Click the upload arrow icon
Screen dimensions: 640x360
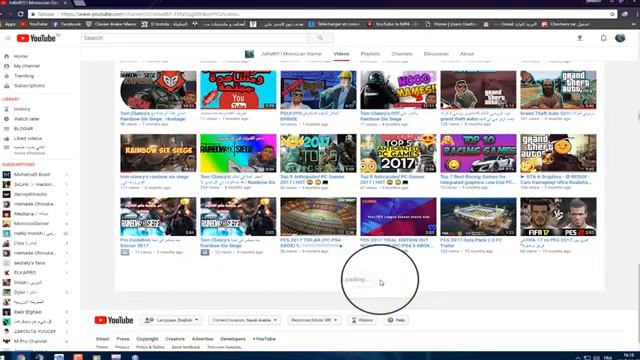tap(580, 38)
